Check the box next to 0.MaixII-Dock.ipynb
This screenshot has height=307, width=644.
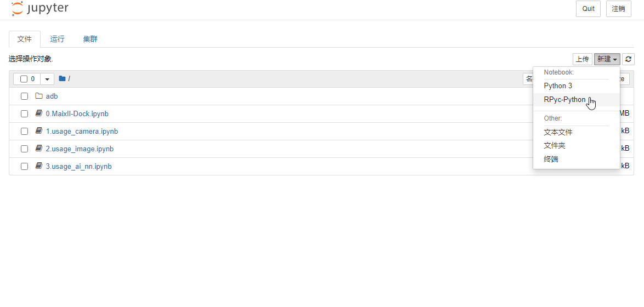pos(24,113)
